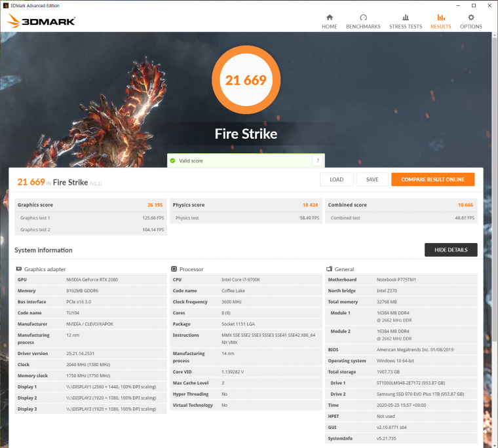Click the Valid score help question mark
Screen dimensions: 498x448
[x=318, y=160]
